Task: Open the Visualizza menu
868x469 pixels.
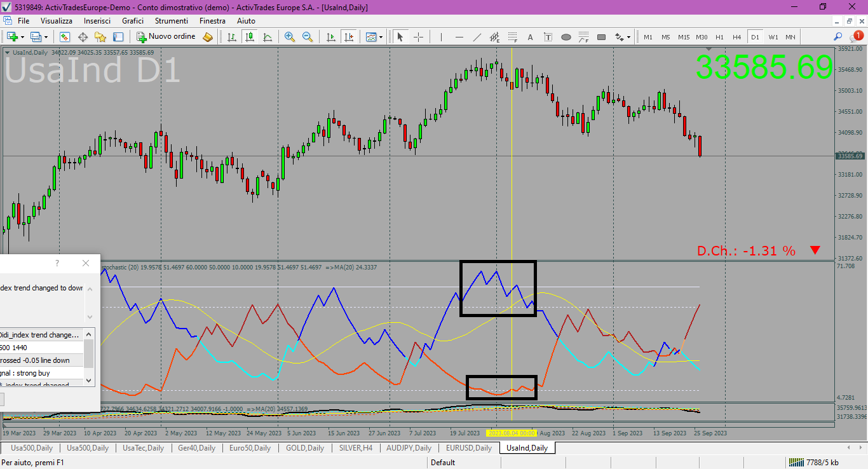Action: click(x=57, y=21)
